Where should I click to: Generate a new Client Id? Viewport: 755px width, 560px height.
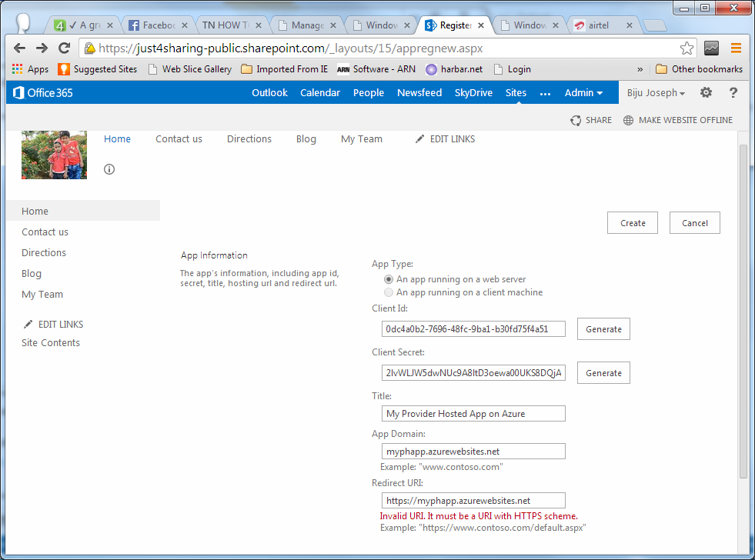coord(603,329)
